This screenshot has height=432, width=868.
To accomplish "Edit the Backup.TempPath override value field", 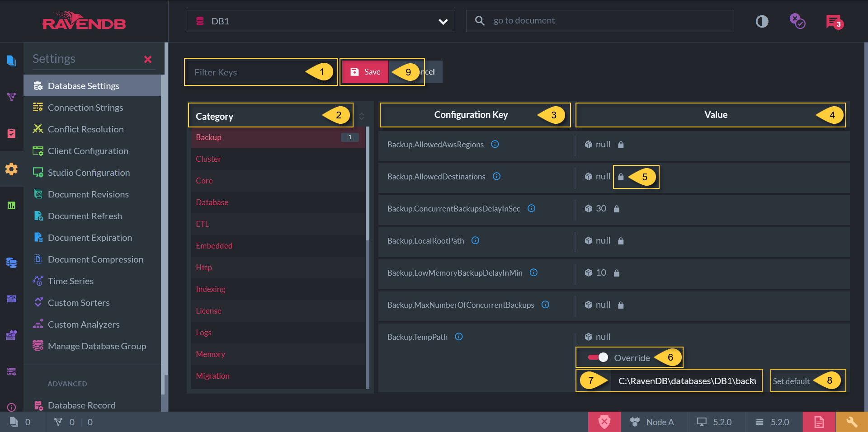I will pyautogui.click(x=687, y=381).
